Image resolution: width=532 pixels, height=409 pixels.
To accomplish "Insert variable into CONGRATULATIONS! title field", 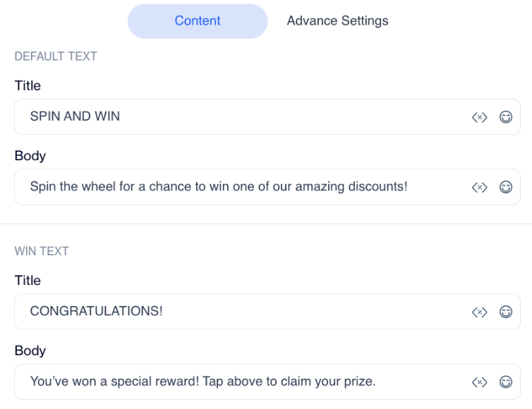I will pos(480,312).
